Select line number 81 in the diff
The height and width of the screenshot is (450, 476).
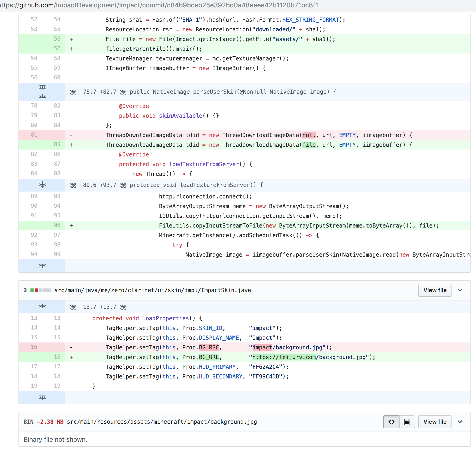tap(34, 135)
